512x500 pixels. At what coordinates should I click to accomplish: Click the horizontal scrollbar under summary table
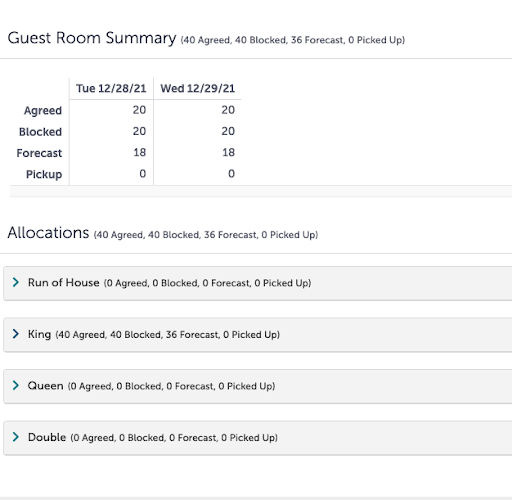pos(261,191)
